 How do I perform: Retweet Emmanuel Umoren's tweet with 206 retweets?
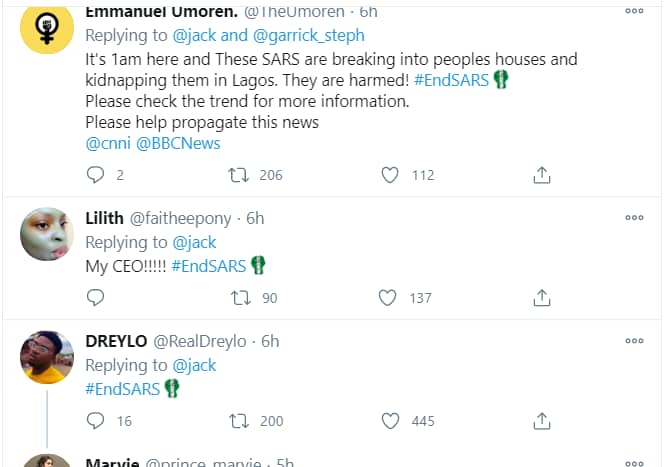[x=239, y=175]
